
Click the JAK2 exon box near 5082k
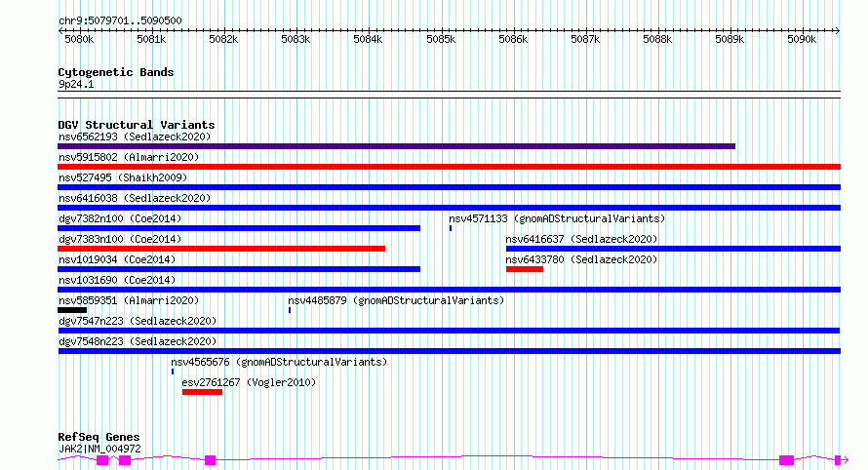click(211, 460)
